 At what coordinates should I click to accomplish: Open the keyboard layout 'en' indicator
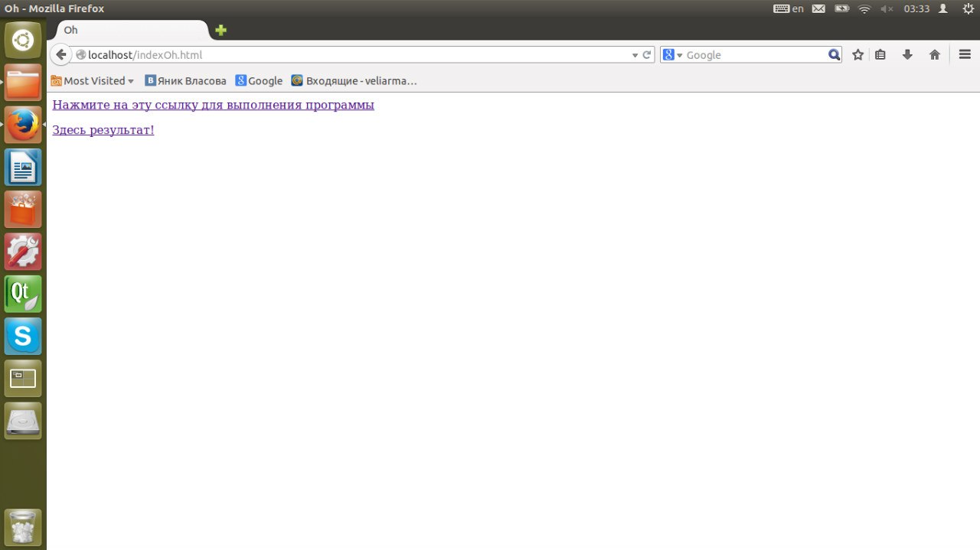pos(789,8)
